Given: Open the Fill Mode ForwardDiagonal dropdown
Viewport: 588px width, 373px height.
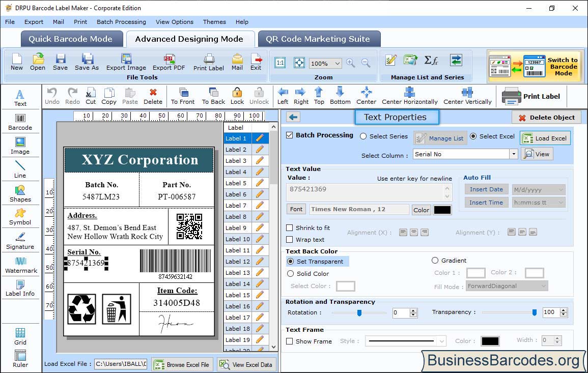Looking at the screenshot, I should [x=507, y=286].
